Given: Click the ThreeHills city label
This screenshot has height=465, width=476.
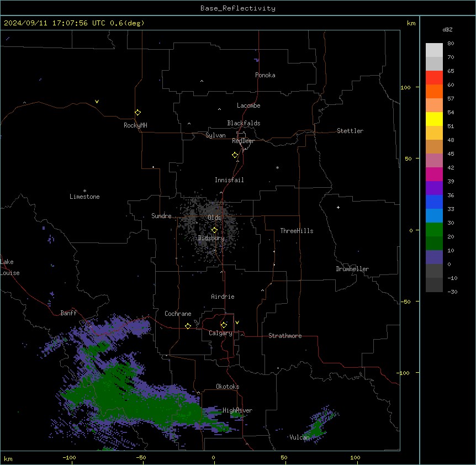Looking at the screenshot, I should [x=297, y=231].
